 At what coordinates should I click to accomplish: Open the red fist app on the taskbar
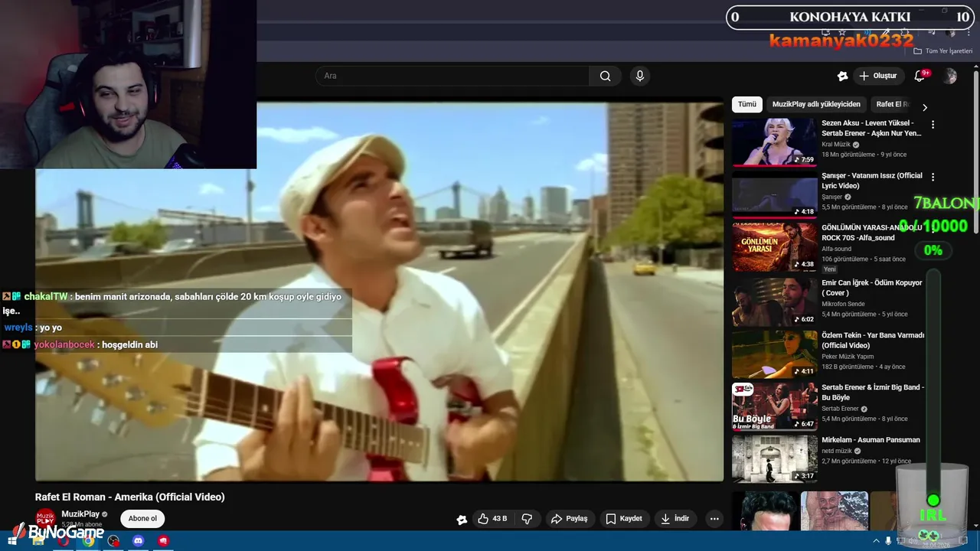(x=162, y=540)
